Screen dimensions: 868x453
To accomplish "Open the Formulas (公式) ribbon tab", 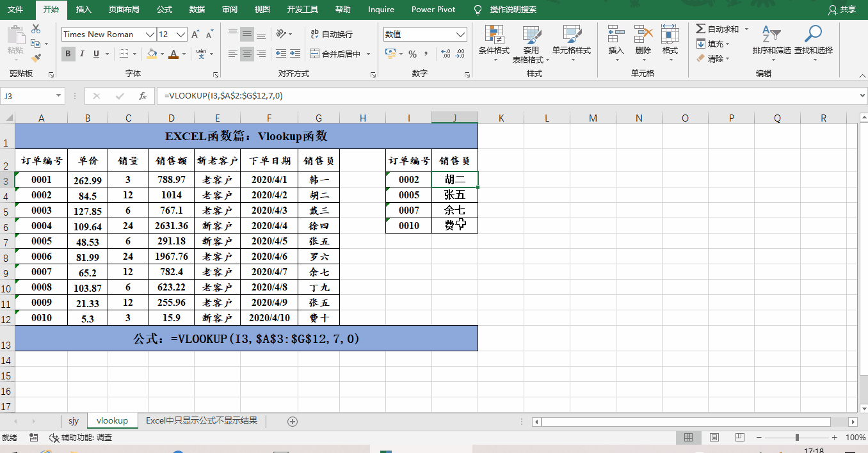I will (164, 10).
